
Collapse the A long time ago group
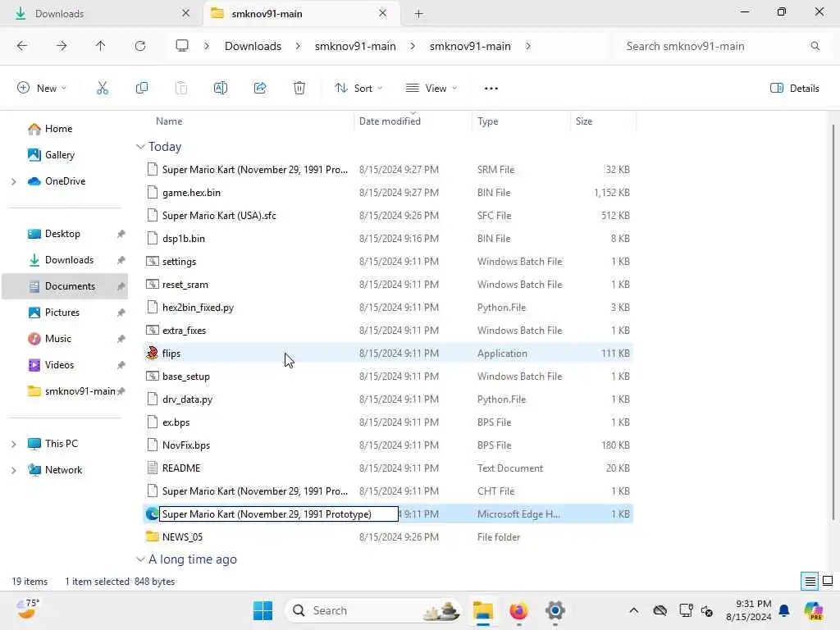click(x=140, y=559)
